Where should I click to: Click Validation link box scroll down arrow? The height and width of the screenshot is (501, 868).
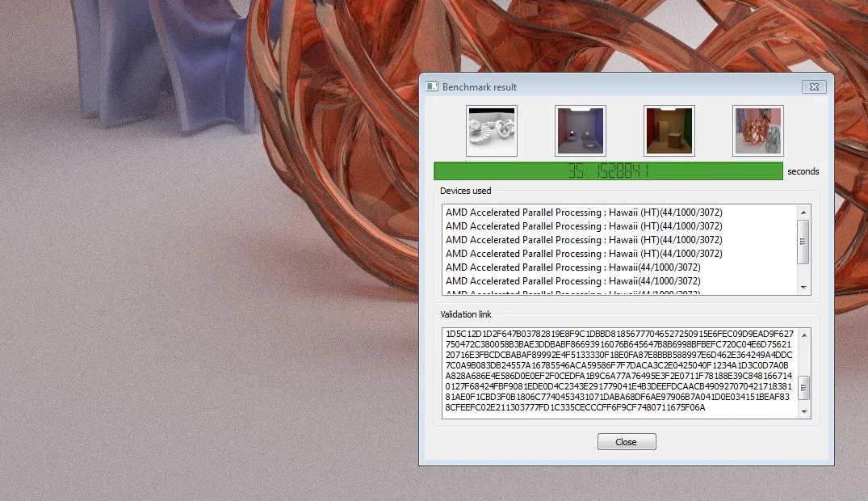pyautogui.click(x=803, y=412)
